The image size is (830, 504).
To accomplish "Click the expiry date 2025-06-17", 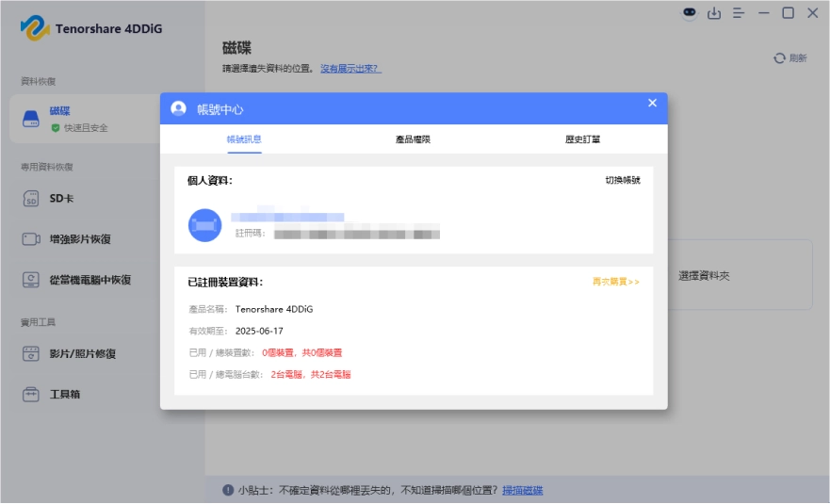I will coord(259,331).
